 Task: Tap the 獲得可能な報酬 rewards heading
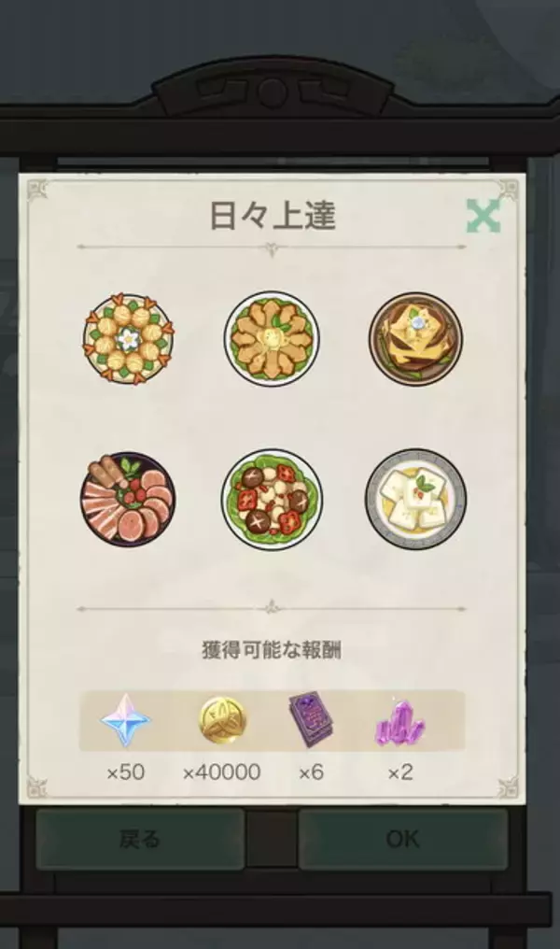tap(272, 650)
